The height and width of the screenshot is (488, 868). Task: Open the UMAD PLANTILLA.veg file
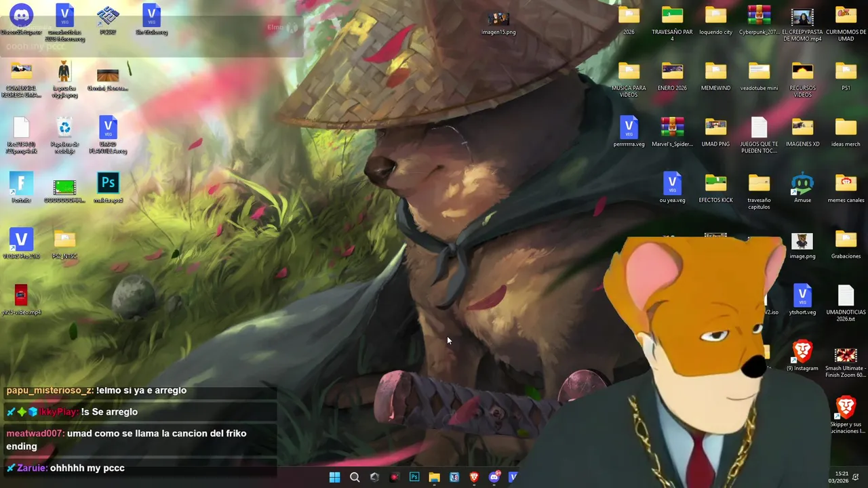[108, 136]
